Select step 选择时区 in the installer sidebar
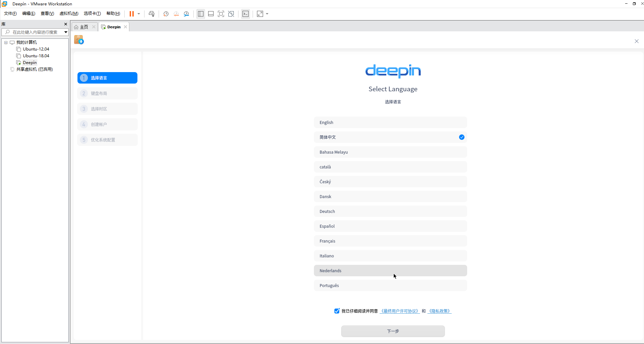Viewport: 644px width, 344px height. 107,109
